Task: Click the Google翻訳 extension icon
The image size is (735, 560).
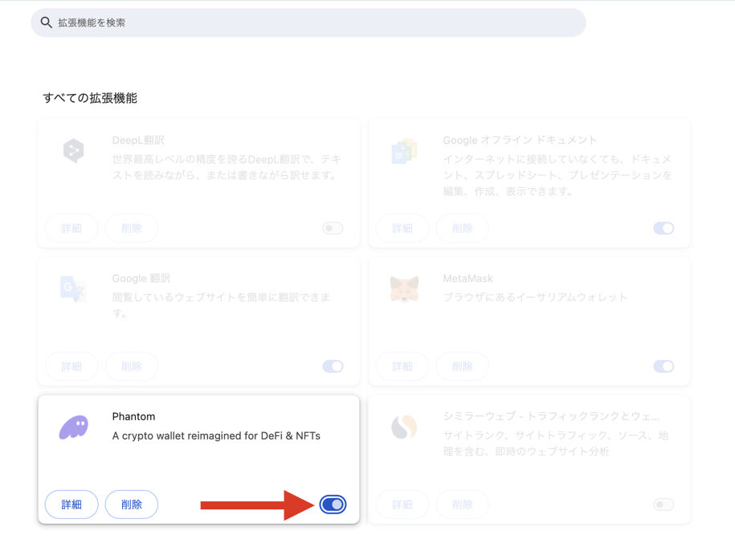Action: (x=73, y=288)
